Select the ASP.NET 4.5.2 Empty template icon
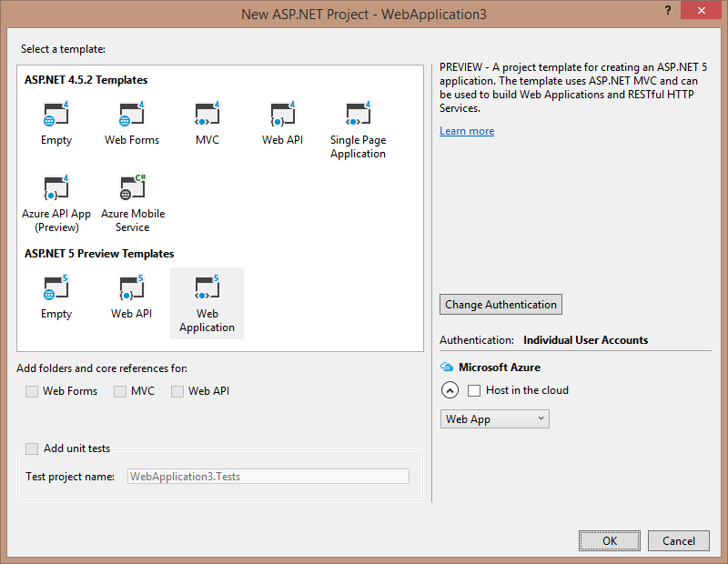 (56, 114)
